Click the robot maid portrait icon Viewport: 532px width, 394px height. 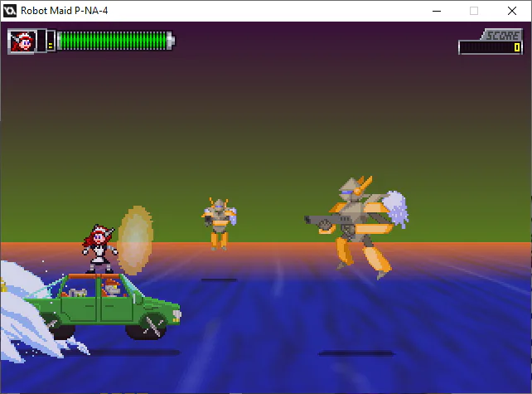click(x=22, y=41)
